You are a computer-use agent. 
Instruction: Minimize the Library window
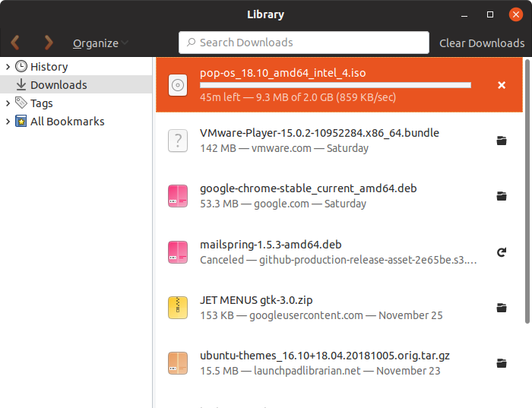click(x=464, y=14)
